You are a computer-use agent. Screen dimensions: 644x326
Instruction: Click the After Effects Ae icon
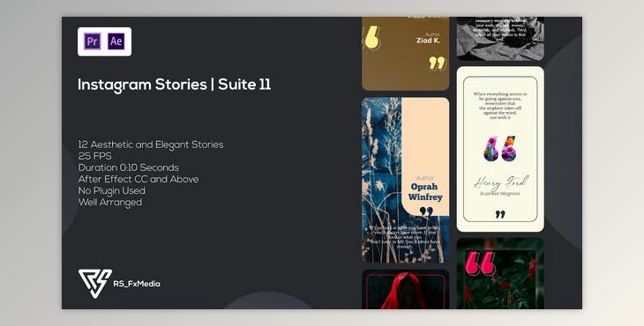click(x=116, y=41)
